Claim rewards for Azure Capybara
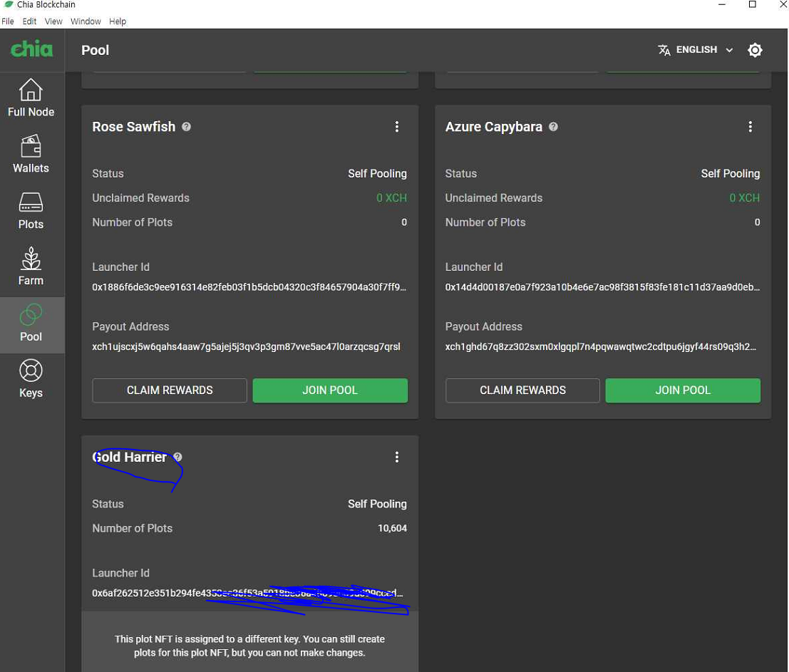 (x=523, y=391)
